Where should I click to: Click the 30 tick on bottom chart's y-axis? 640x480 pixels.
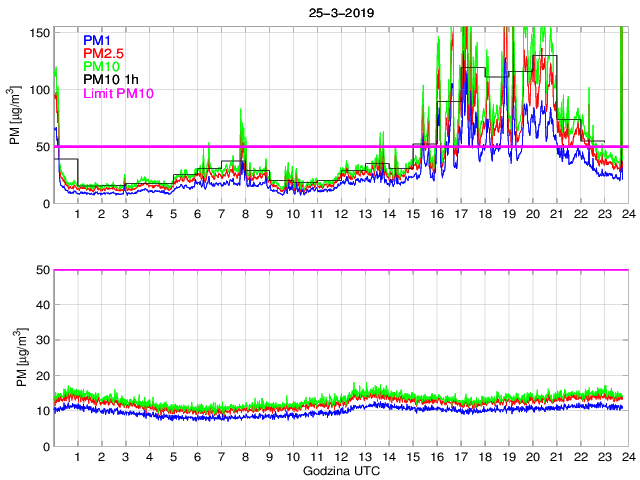[41, 340]
